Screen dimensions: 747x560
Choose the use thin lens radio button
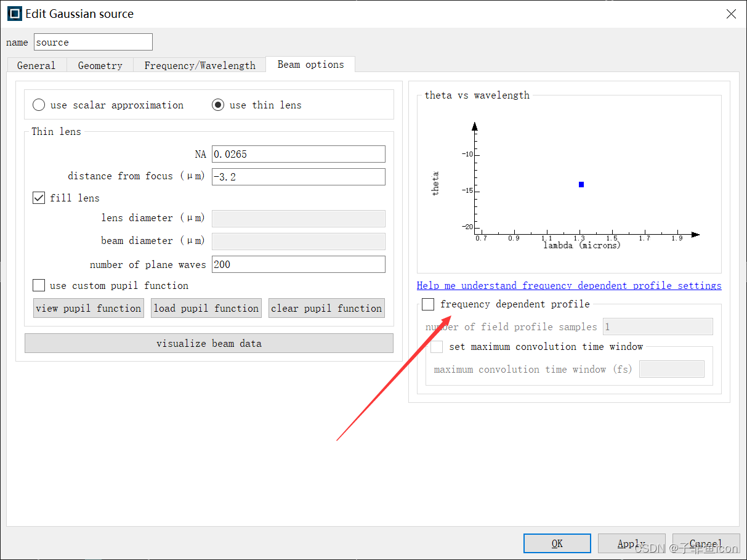coord(218,105)
